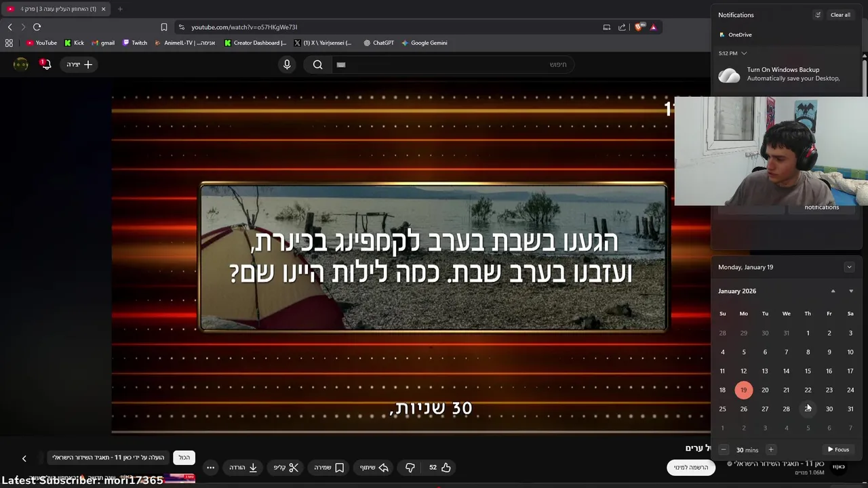Click the OneDrive notification header
The width and height of the screenshot is (868, 488).
point(736,35)
